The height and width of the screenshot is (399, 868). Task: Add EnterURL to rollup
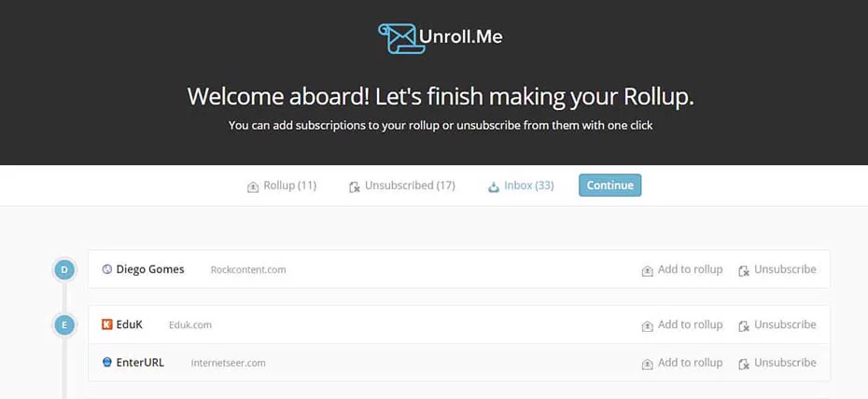pos(682,363)
